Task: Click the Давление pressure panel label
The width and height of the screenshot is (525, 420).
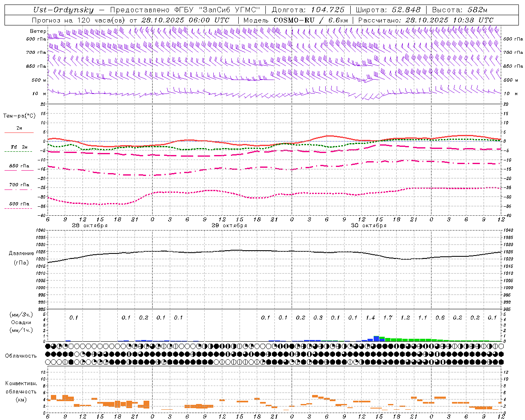Action: click(21, 253)
